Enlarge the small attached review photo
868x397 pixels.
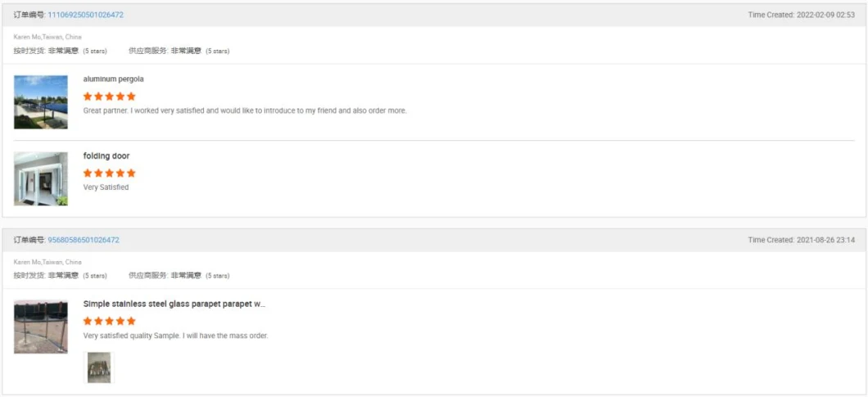pos(98,368)
